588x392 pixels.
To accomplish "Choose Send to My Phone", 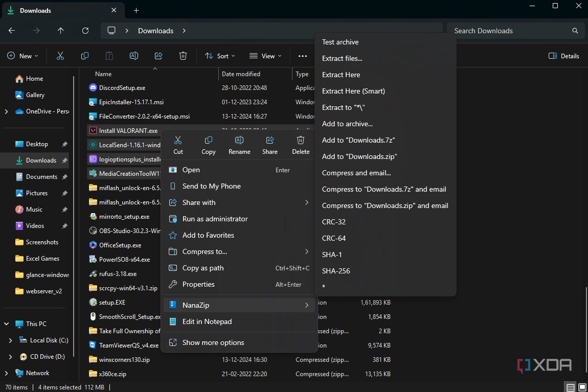I will [x=239, y=186].
